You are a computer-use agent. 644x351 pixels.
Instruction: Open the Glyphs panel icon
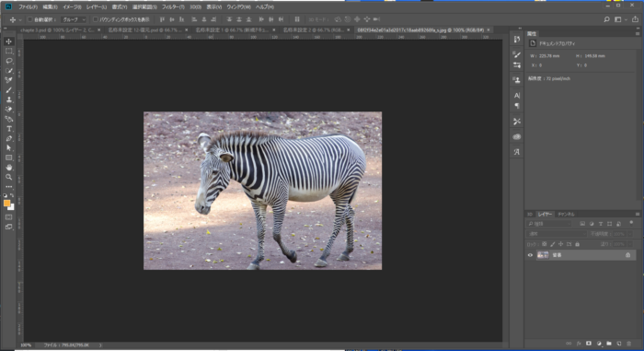click(517, 152)
